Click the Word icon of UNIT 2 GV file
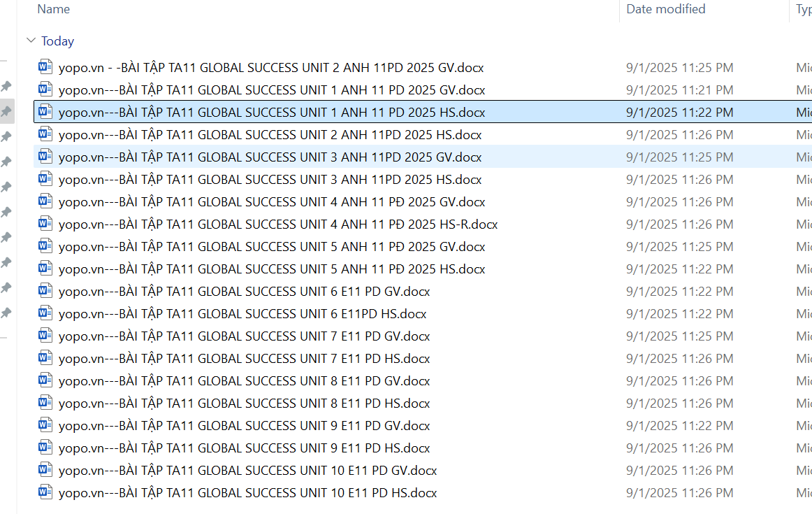Image resolution: width=812 pixels, height=514 pixels. [45, 67]
